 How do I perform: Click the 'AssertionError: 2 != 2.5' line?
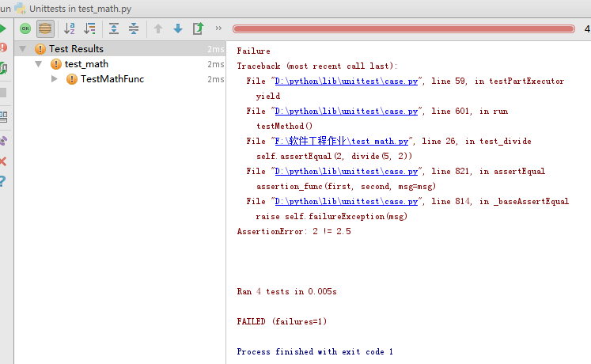coord(294,231)
